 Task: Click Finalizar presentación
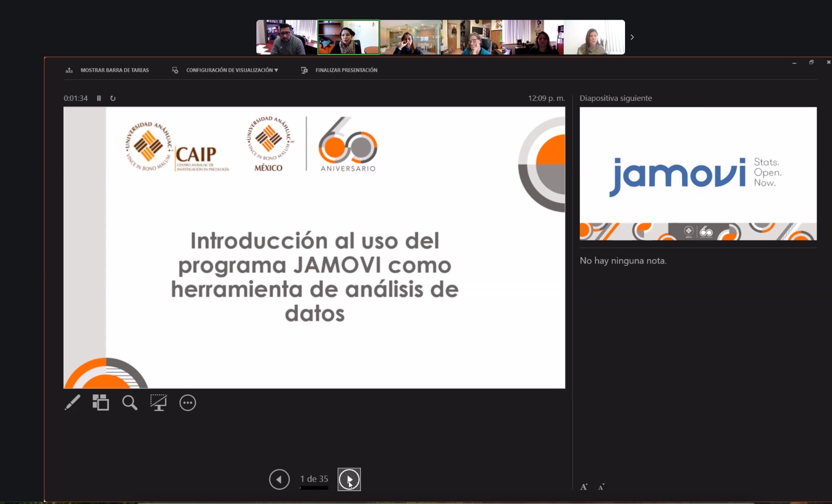340,70
